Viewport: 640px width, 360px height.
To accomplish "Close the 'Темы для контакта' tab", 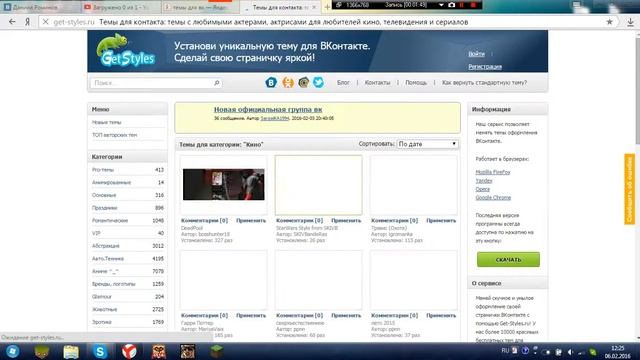I will pos(314,7).
